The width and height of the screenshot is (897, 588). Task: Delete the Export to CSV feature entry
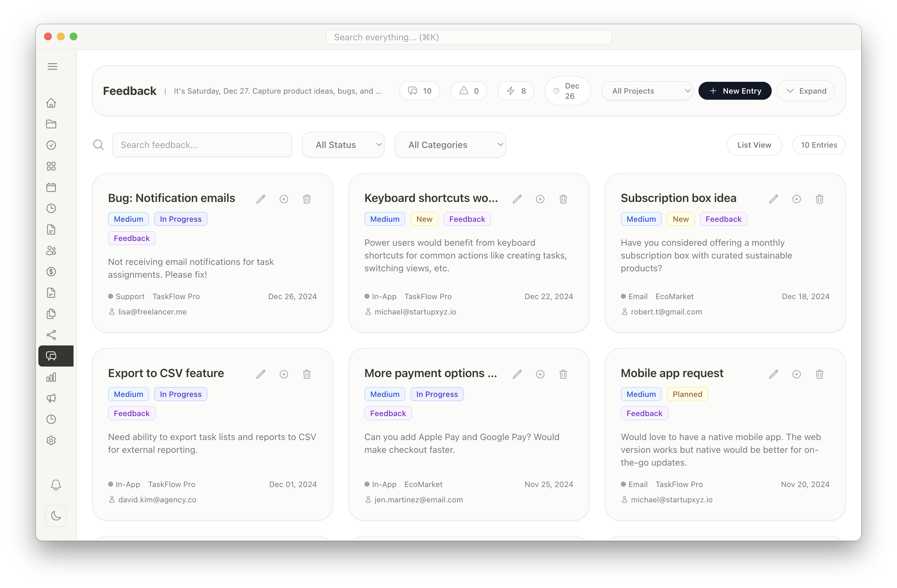pos(307,374)
